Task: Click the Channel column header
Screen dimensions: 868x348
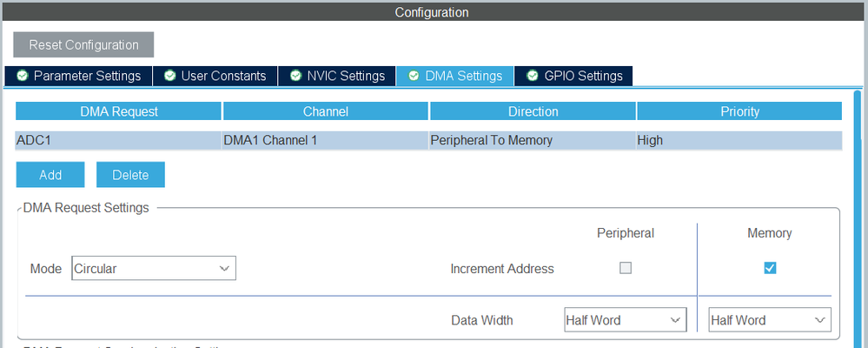Action: [x=326, y=111]
